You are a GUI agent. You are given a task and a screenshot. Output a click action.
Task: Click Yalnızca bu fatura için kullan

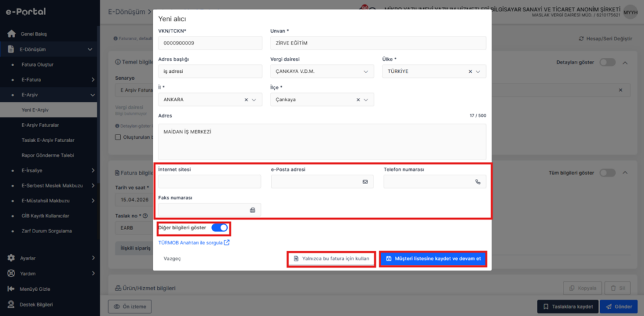pos(331,259)
